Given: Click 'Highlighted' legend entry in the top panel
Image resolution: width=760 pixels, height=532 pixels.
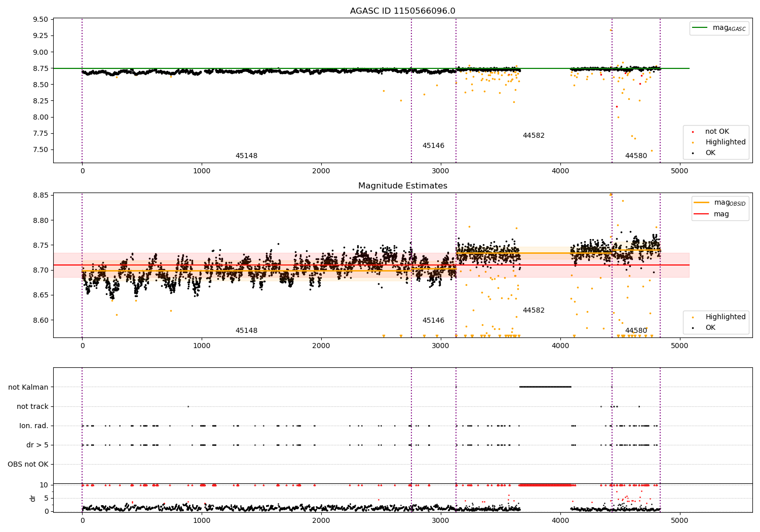Looking at the screenshot, I should click(725, 142).
